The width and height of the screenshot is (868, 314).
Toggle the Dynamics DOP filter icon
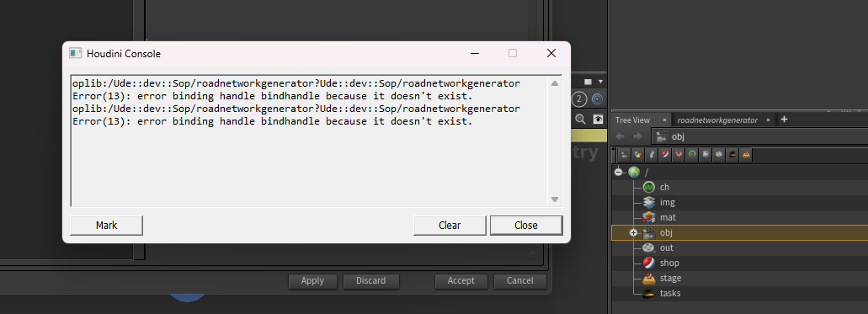[652, 155]
